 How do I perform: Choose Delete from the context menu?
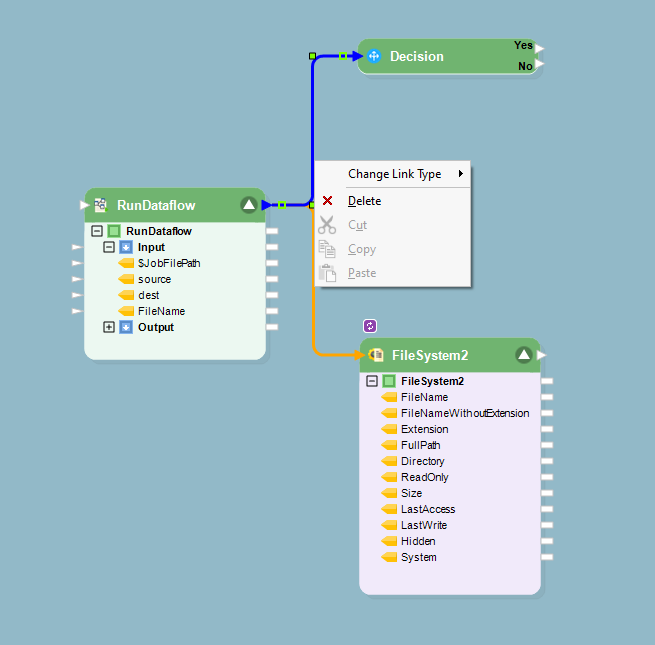tap(364, 201)
